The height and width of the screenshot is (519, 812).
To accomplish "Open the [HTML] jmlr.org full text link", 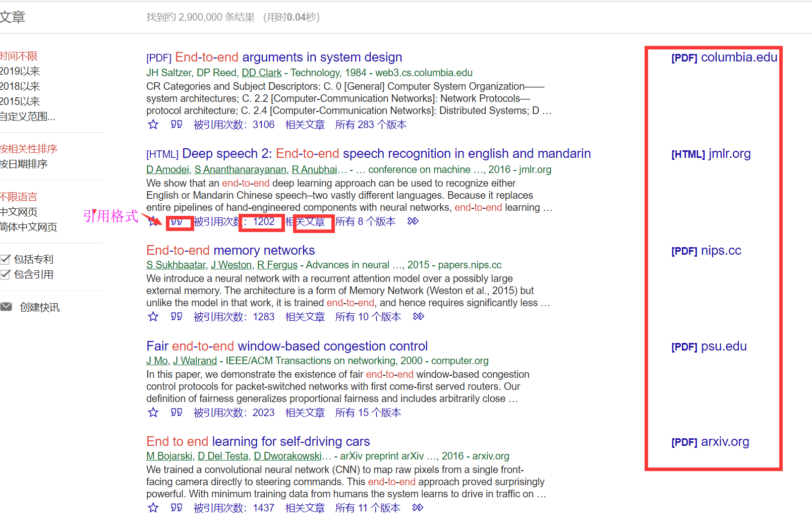I will [x=711, y=153].
